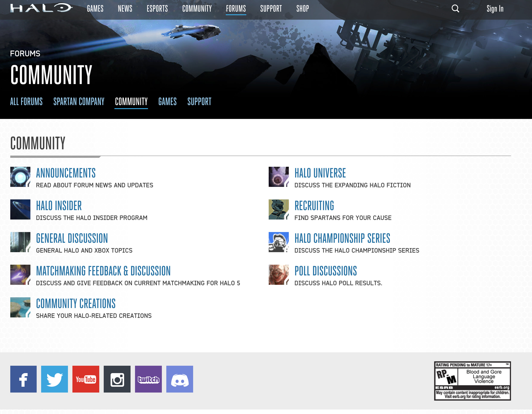This screenshot has height=414, width=532.
Task: Open News in the top navigation
Action: pos(125,9)
